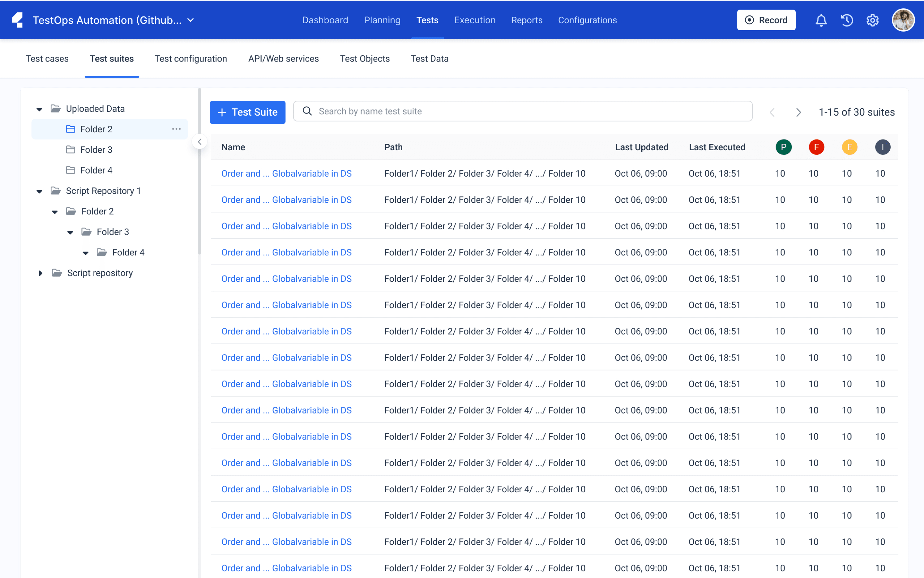Select Folder 3 under Uploaded Data
This screenshot has height=578, width=924.
coord(96,150)
